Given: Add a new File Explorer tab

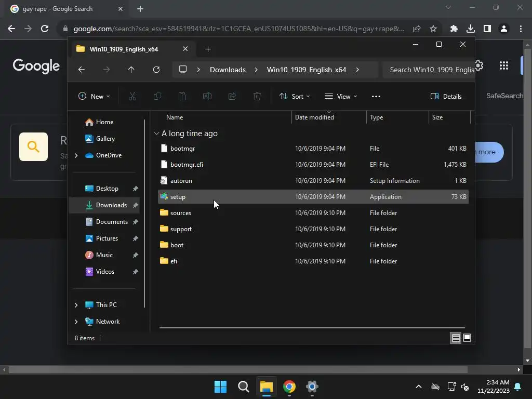Looking at the screenshot, I should tap(208, 49).
